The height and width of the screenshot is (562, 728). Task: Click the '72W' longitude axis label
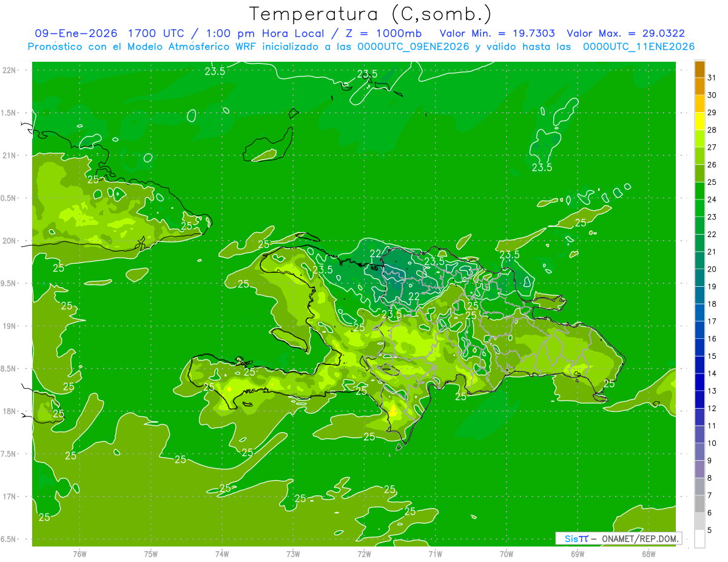click(364, 554)
